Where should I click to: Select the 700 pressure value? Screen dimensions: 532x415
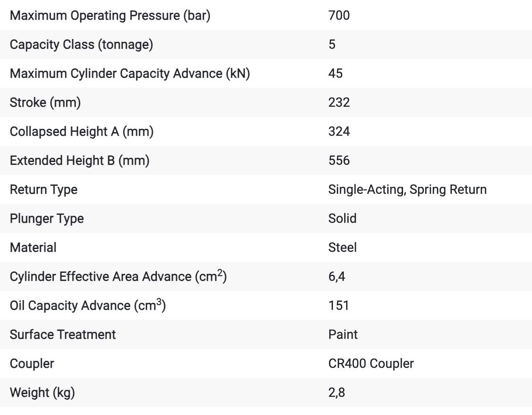tap(339, 15)
